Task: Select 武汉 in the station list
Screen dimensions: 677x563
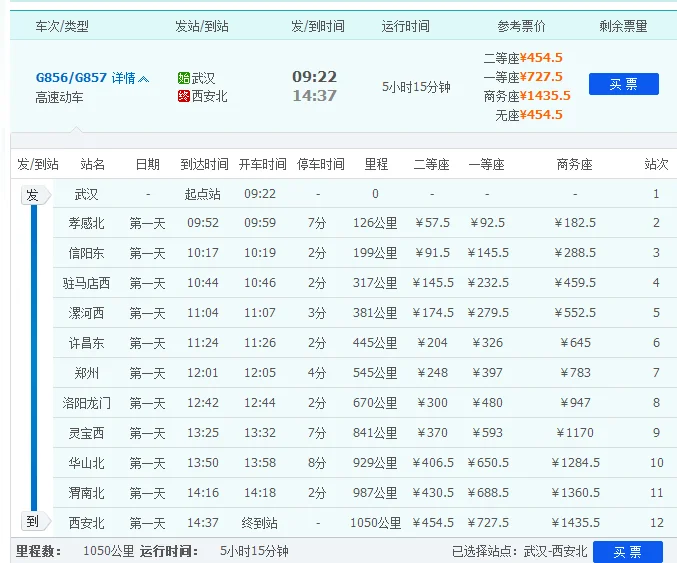Action: (x=86, y=194)
